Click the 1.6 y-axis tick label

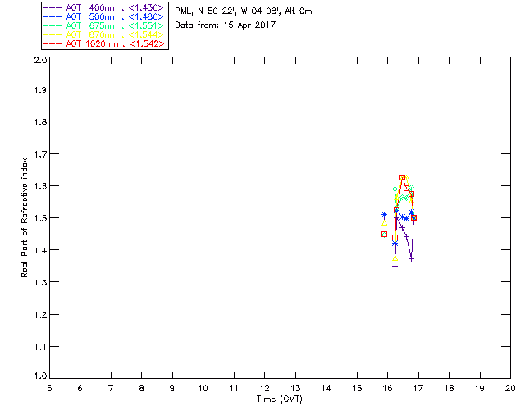tap(40, 186)
